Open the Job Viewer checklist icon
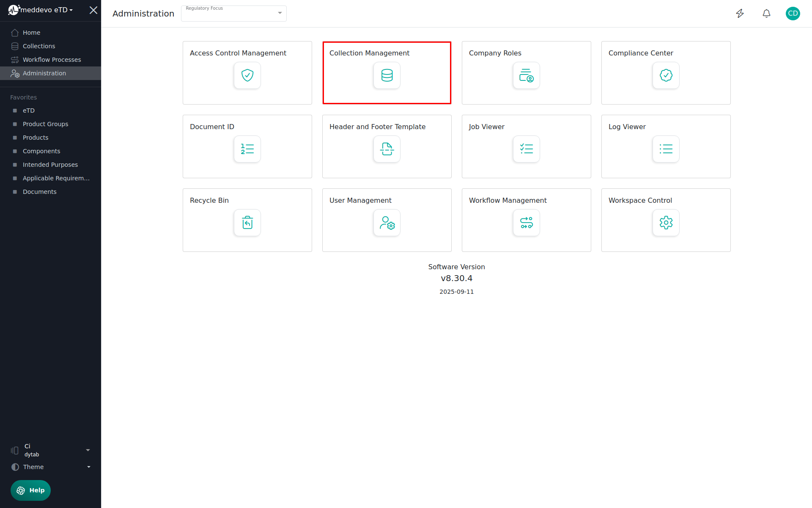 (526, 149)
